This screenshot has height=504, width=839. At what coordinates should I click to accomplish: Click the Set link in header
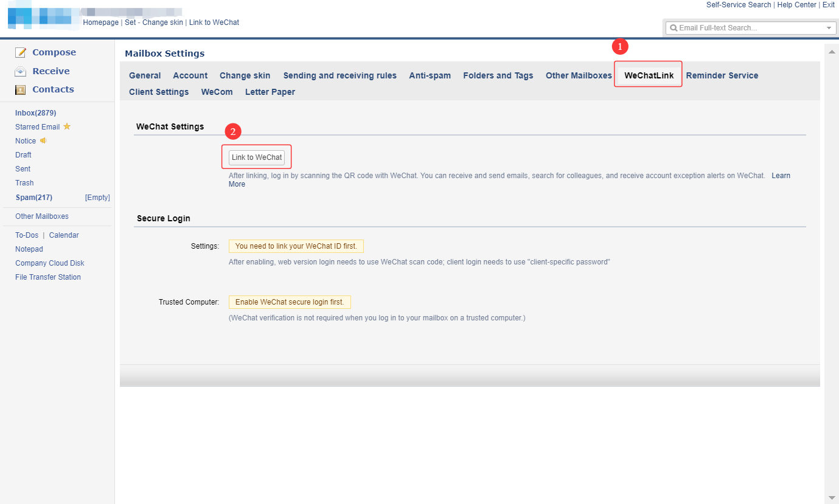pyautogui.click(x=130, y=22)
